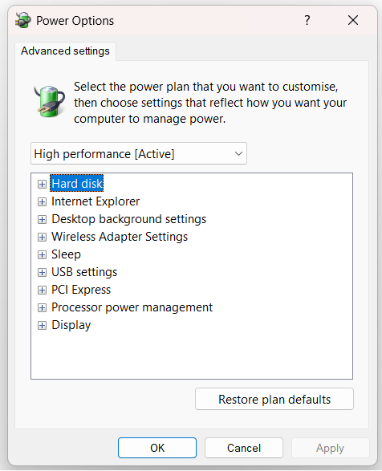Select the Sleep label
The width and height of the screenshot is (382, 471).
tap(66, 254)
